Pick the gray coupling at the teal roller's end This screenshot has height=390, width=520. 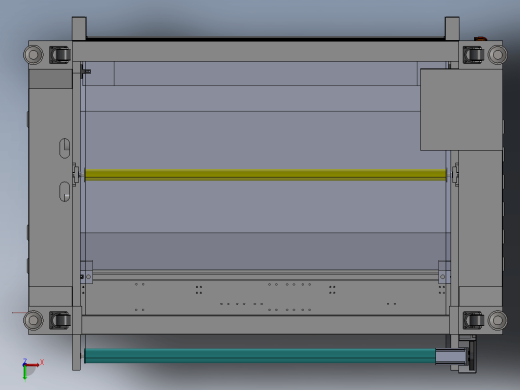[x=450, y=356]
